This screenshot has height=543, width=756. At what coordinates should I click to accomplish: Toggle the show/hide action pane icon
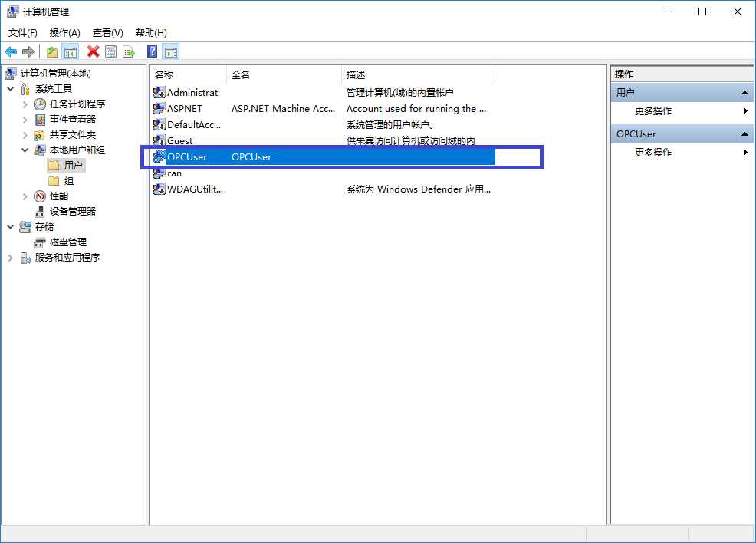tap(171, 51)
